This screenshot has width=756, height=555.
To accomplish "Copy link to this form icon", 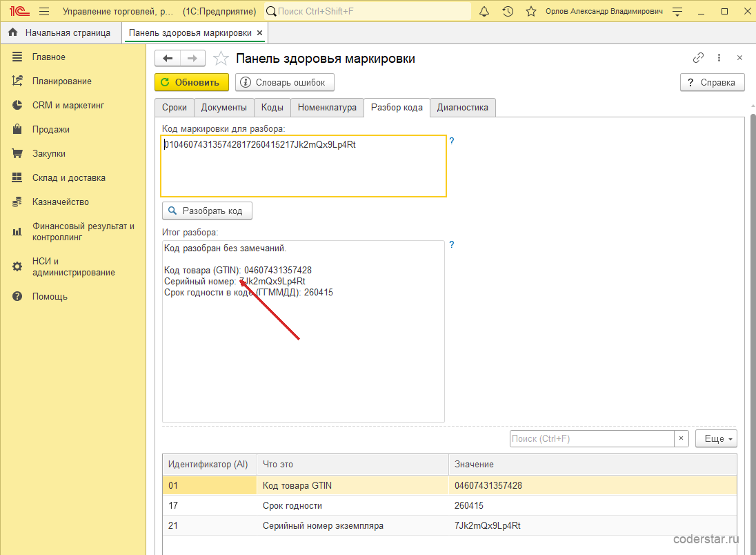I will click(x=698, y=58).
